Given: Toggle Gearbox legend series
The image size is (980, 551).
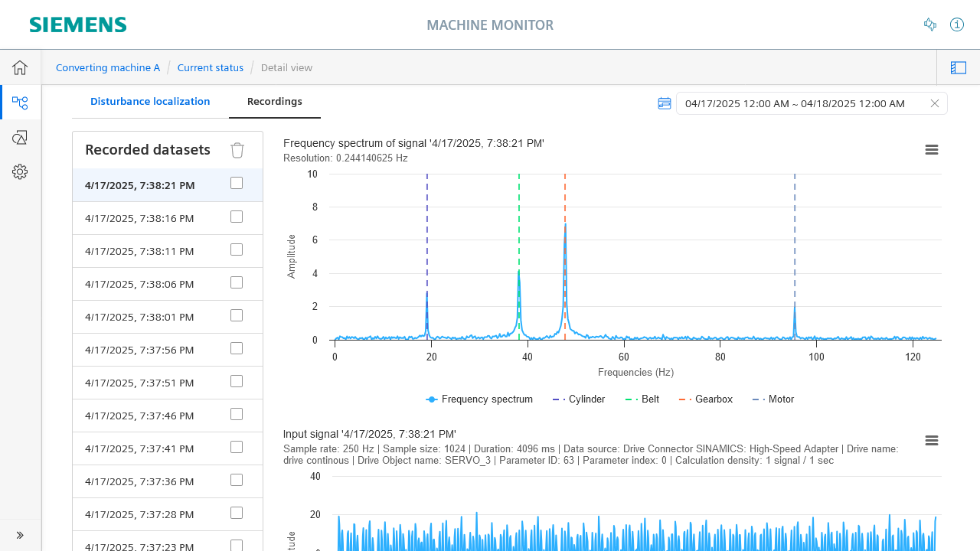Looking at the screenshot, I should click(706, 399).
